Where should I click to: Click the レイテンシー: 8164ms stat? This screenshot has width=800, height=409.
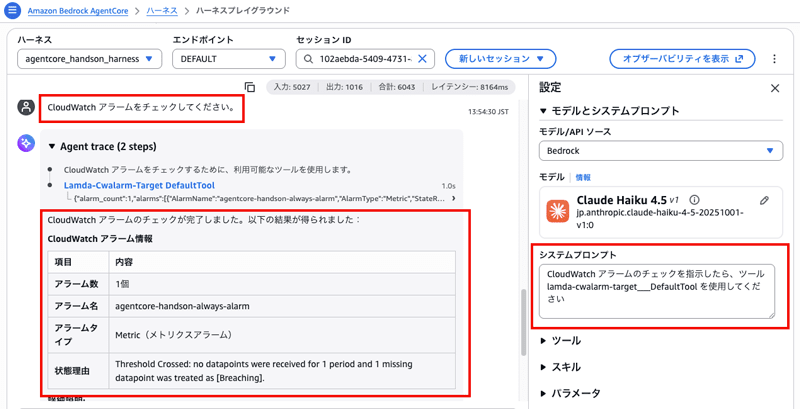click(469, 87)
